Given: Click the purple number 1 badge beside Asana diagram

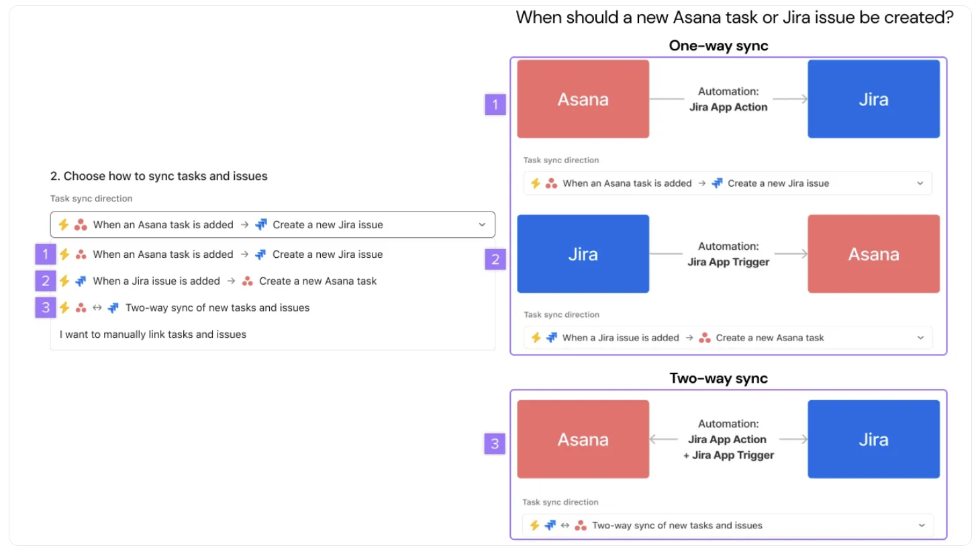Looking at the screenshot, I should pyautogui.click(x=495, y=104).
